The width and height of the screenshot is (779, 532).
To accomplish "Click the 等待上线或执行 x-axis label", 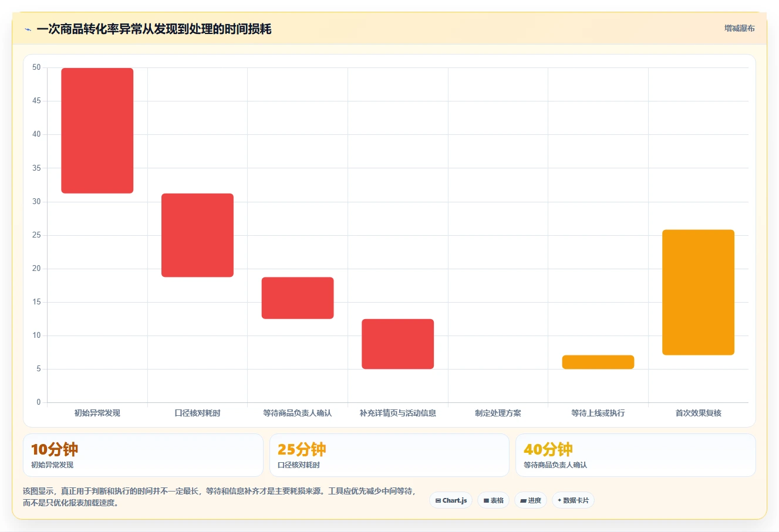I will pos(598,413).
